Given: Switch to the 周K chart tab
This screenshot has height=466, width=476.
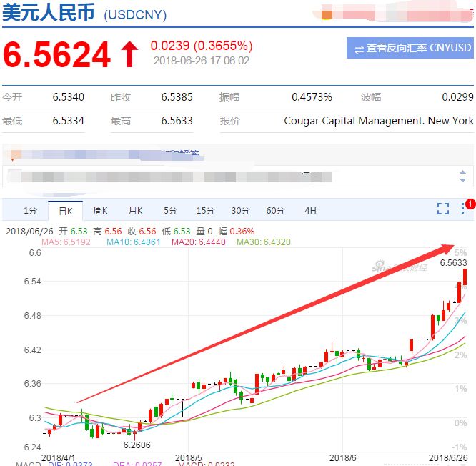Looking at the screenshot, I should click(100, 210).
